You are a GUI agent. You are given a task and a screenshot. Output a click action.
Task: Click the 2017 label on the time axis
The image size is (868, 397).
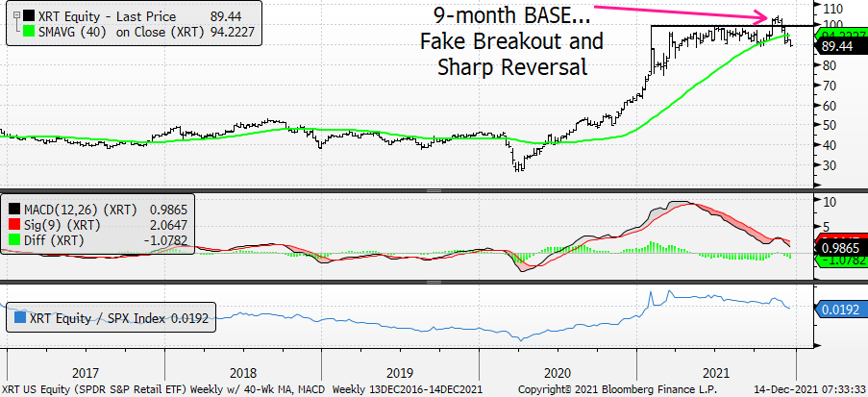click(x=86, y=373)
